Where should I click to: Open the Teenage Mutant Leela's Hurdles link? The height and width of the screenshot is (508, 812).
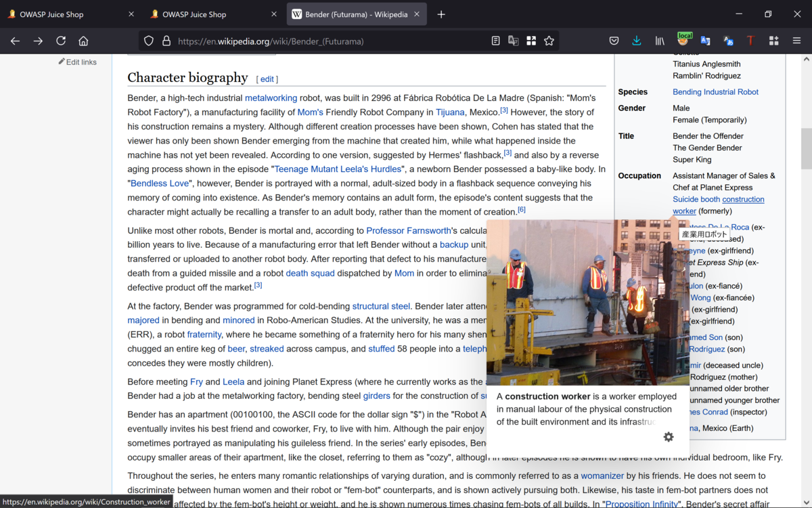tap(338, 169)
